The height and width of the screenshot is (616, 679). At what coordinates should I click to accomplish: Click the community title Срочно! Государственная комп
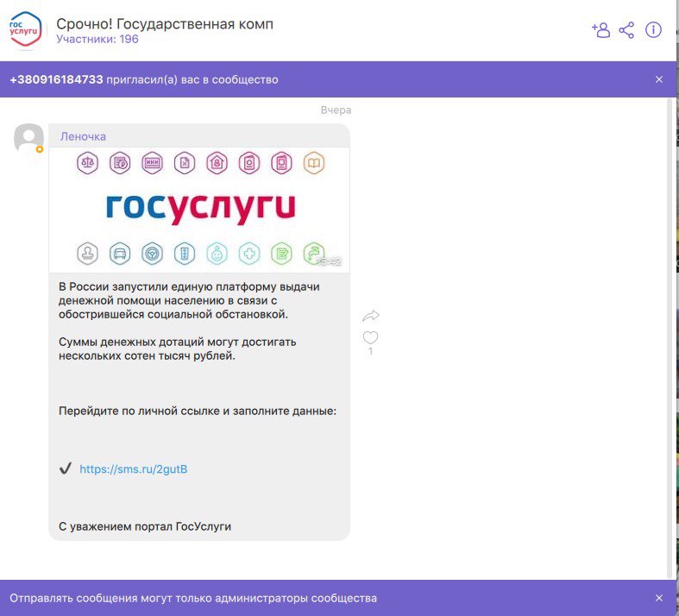pos(165,24)
